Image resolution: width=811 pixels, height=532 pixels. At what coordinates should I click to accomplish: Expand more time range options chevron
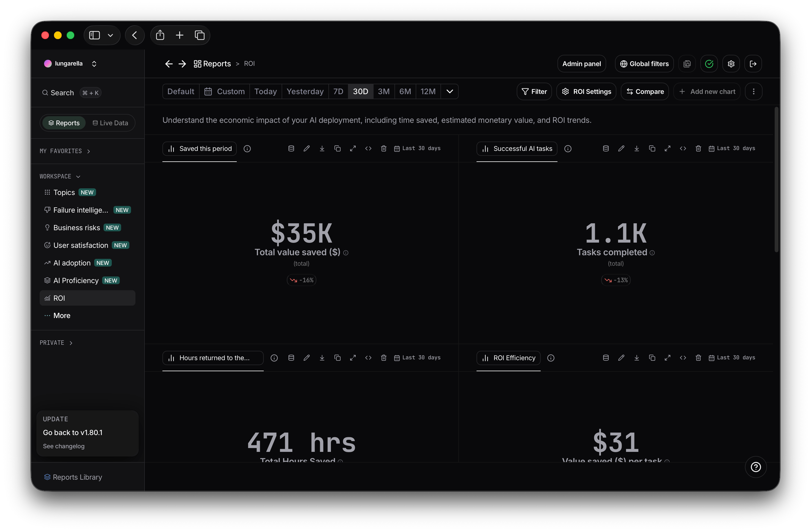(x=450, y=91)
